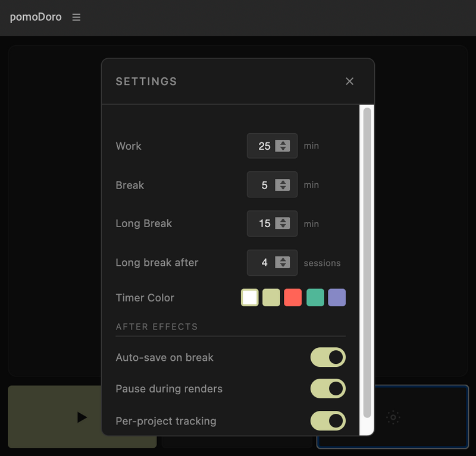Click the Long Break minutes input field
476x456 pixels.
point(272,224)
